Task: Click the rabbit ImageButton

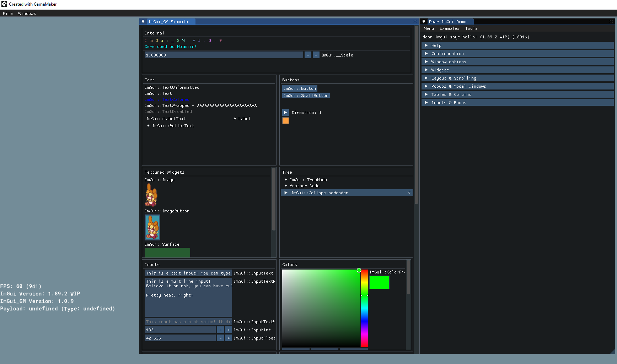Action: coord(152,228)
